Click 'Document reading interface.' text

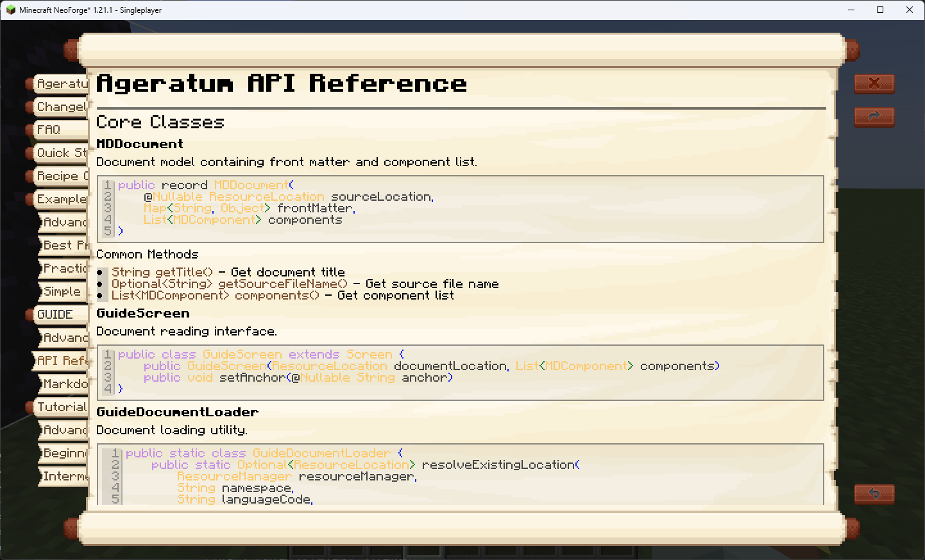[187, 331]
